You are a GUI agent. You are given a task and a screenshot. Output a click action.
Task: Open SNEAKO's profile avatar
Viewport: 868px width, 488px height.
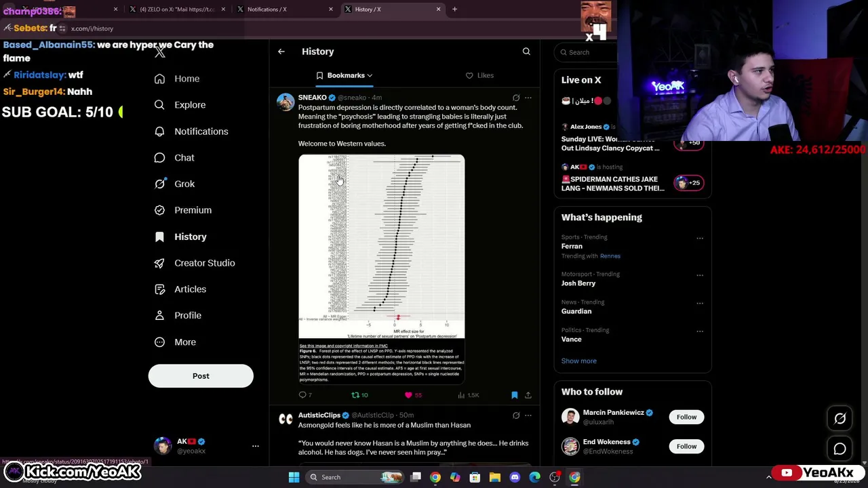tap(285, 102)
